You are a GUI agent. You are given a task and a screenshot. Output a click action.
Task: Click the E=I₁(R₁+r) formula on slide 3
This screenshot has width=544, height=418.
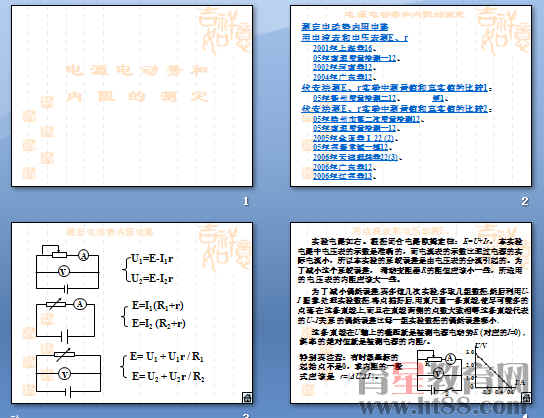[158, 306]
